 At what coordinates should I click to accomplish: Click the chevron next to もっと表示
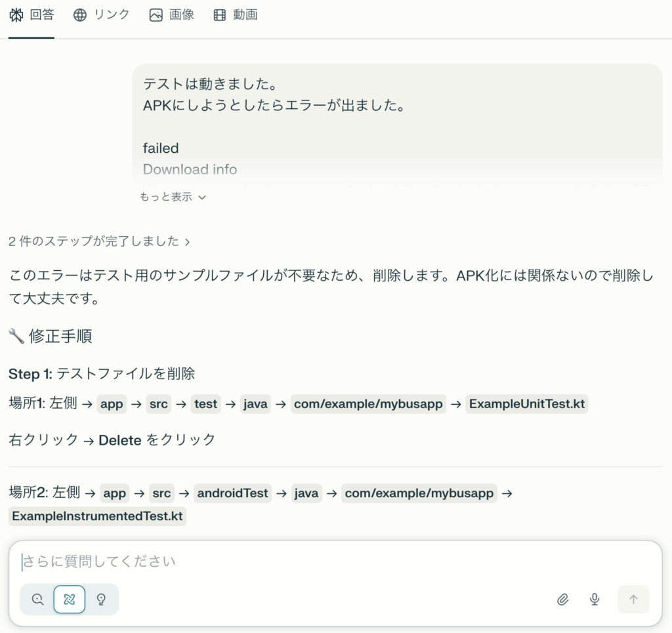202,197
